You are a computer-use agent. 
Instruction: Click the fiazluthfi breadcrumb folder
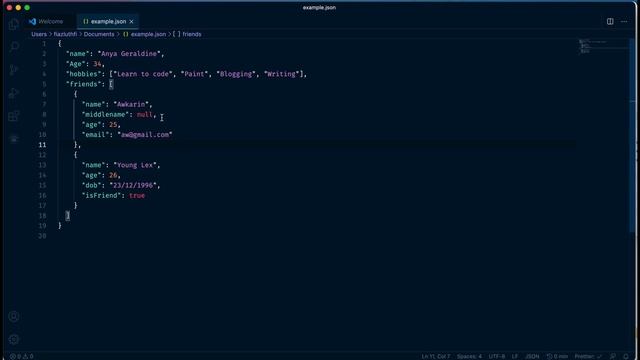point(65,34)
